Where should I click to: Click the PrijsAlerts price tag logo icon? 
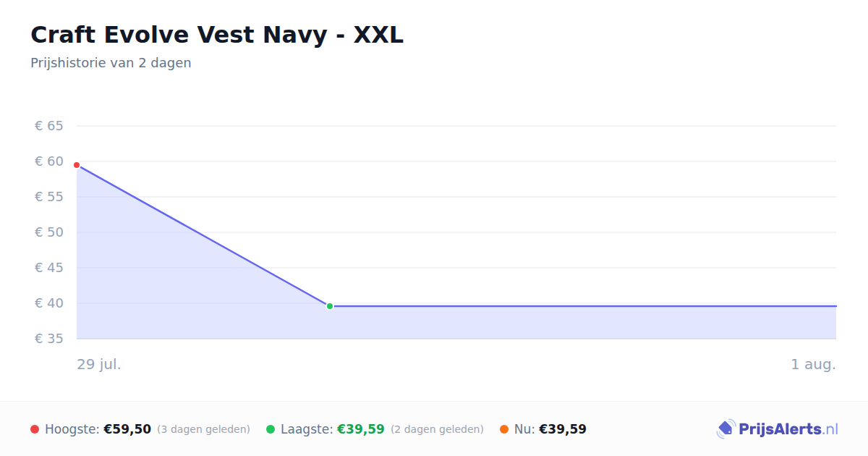pos(726,429)
